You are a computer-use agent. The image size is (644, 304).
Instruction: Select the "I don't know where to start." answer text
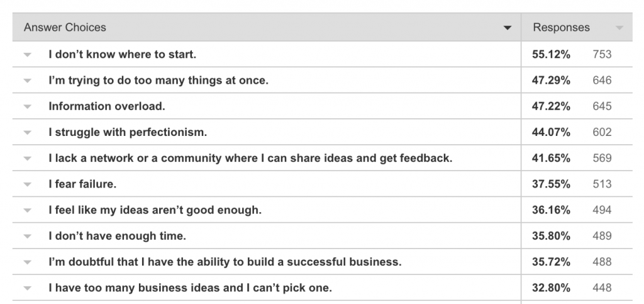pos(123,55)
